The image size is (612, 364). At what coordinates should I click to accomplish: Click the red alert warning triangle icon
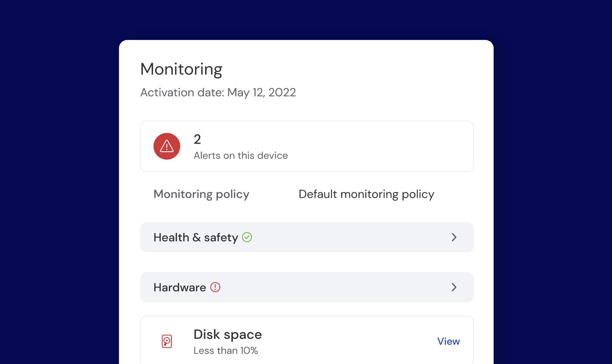[167, 146]
